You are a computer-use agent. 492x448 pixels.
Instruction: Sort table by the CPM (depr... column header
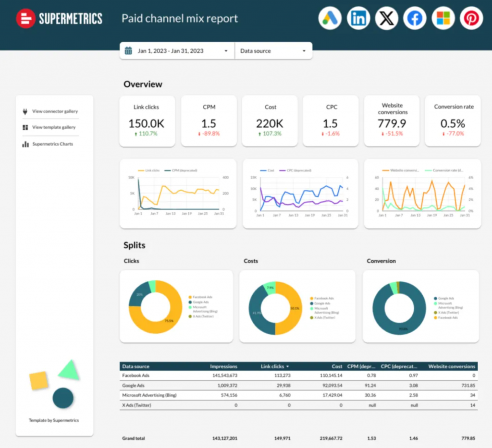[361, 366]
